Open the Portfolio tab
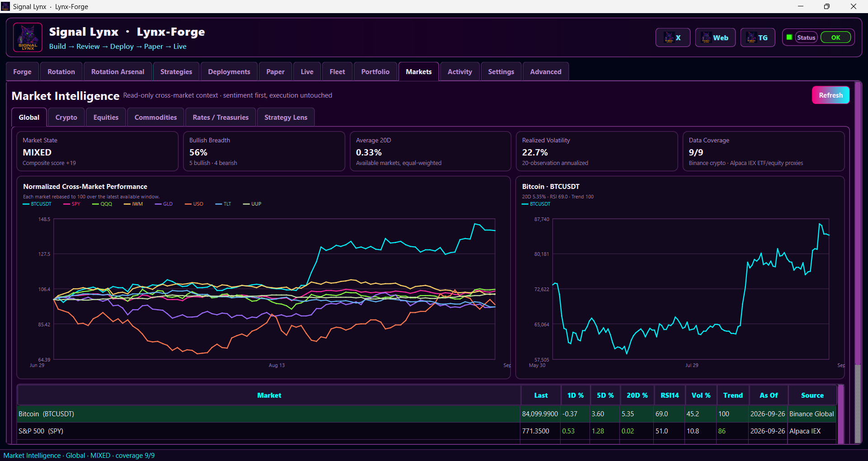Image resolution: width=868 pixels, height=461 pixels. click(x=375, y=71)
